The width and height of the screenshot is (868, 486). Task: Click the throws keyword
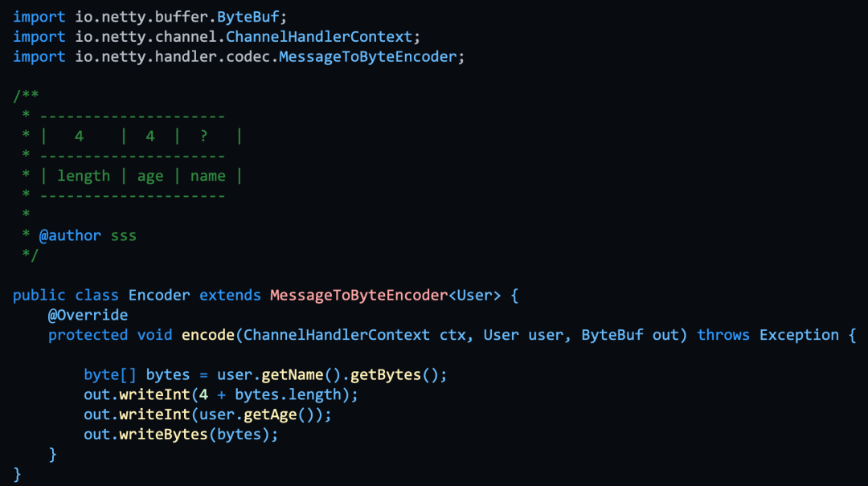pyautogui.click(x=723, y=335)
